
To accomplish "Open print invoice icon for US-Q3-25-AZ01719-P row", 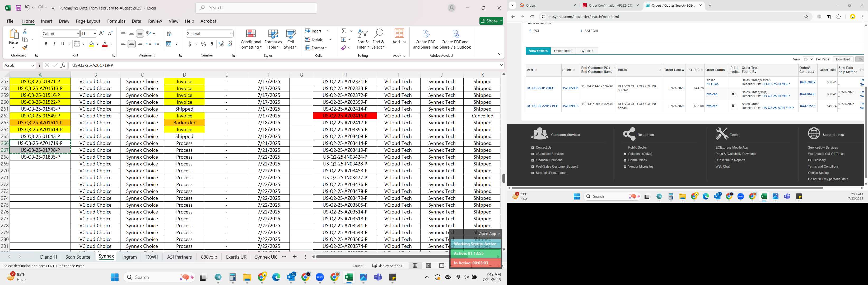I will click(734, 106).
